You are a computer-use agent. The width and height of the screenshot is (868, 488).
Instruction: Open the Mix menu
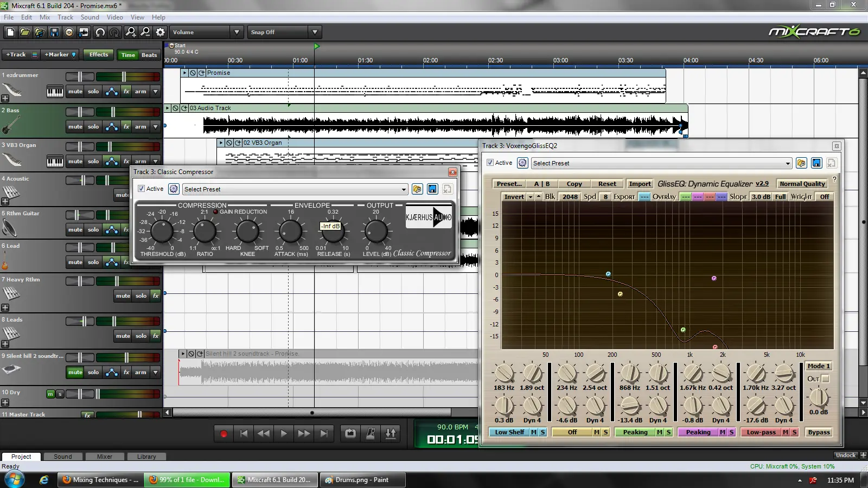pyautogui.click(x=45, y=17)
